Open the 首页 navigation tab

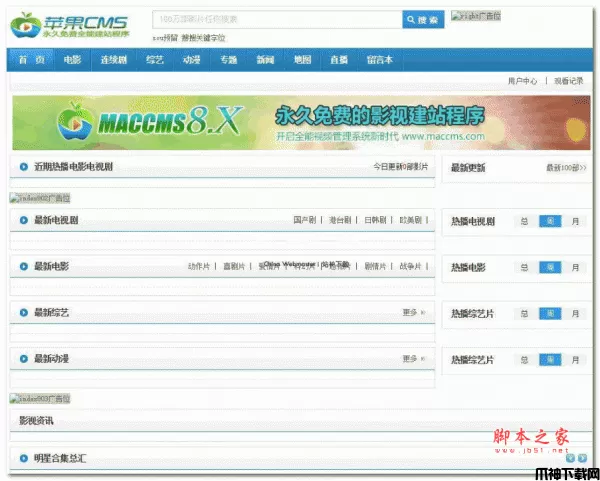tap(31, 60)
